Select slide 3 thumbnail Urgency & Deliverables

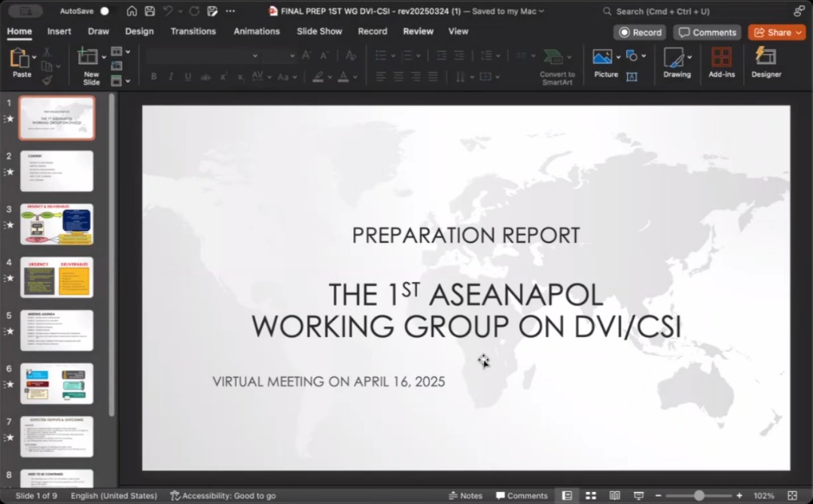[x=57, y=224]
